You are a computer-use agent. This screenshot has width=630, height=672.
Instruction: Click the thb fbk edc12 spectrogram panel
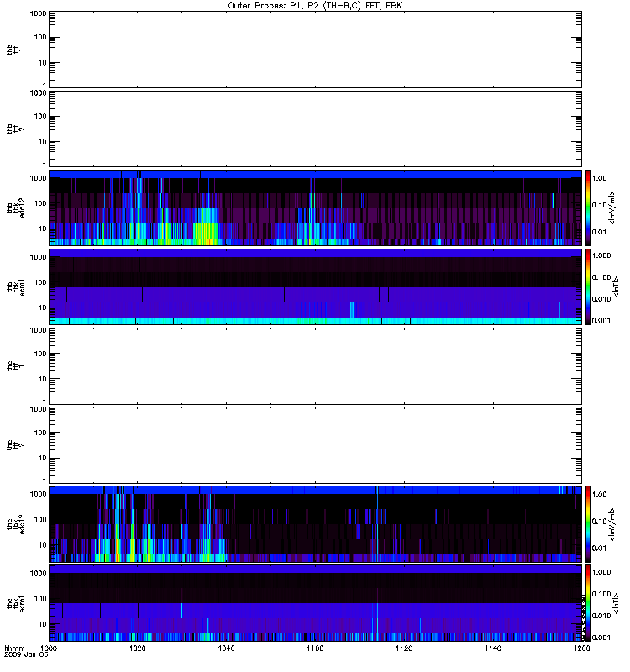click(315, 207)
